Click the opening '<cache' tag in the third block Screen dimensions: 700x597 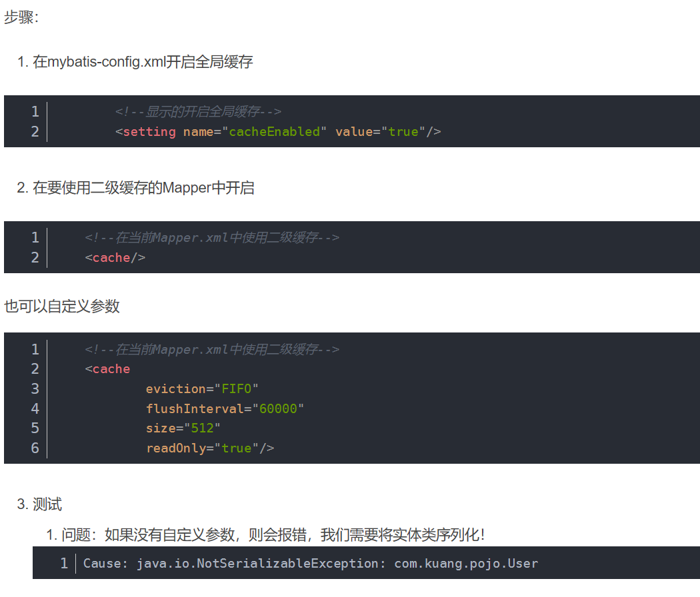pos(107,369)
